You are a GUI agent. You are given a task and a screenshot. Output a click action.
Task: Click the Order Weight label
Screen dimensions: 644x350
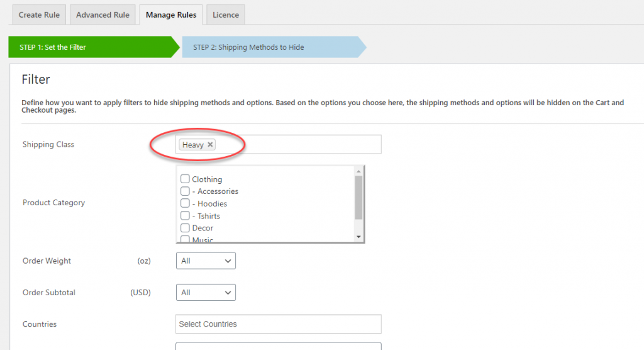(x=47, y=261)
